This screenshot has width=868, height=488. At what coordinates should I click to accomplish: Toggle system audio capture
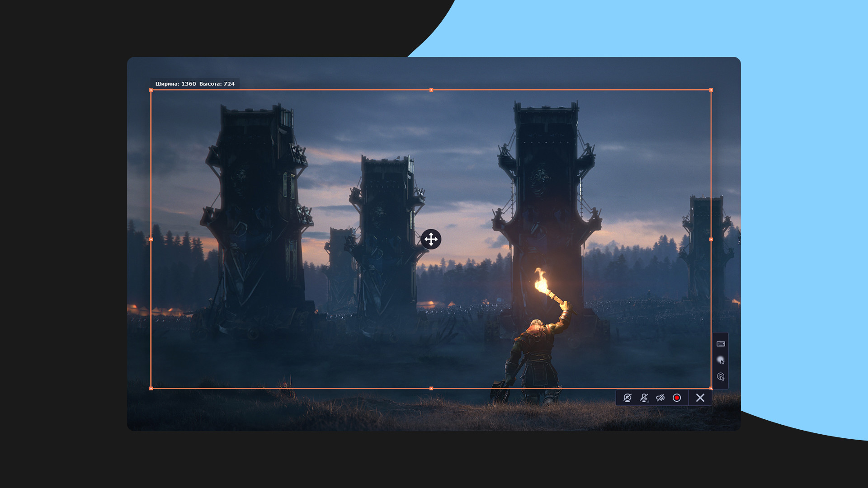tap(660, 398)
